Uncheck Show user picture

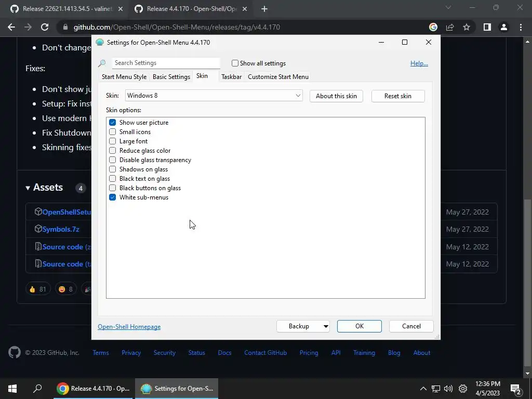point(112,123)
